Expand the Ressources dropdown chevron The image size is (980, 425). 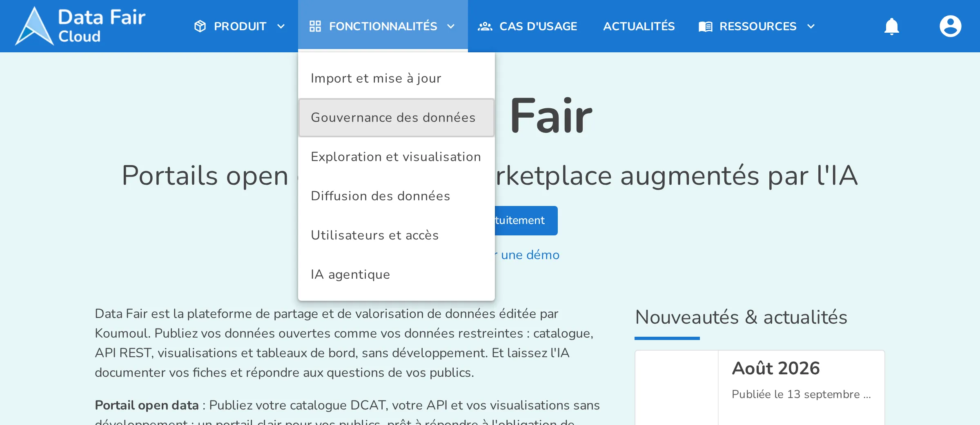pos(811,27)
